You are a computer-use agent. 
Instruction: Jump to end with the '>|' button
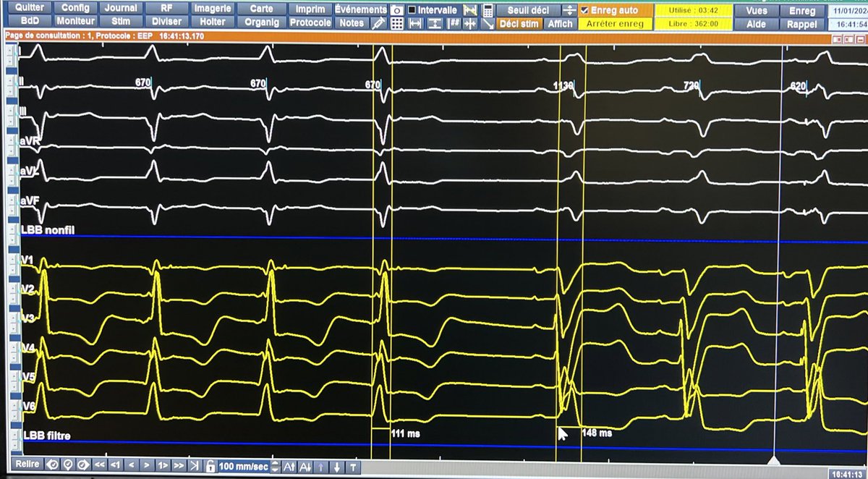[194, 465]
